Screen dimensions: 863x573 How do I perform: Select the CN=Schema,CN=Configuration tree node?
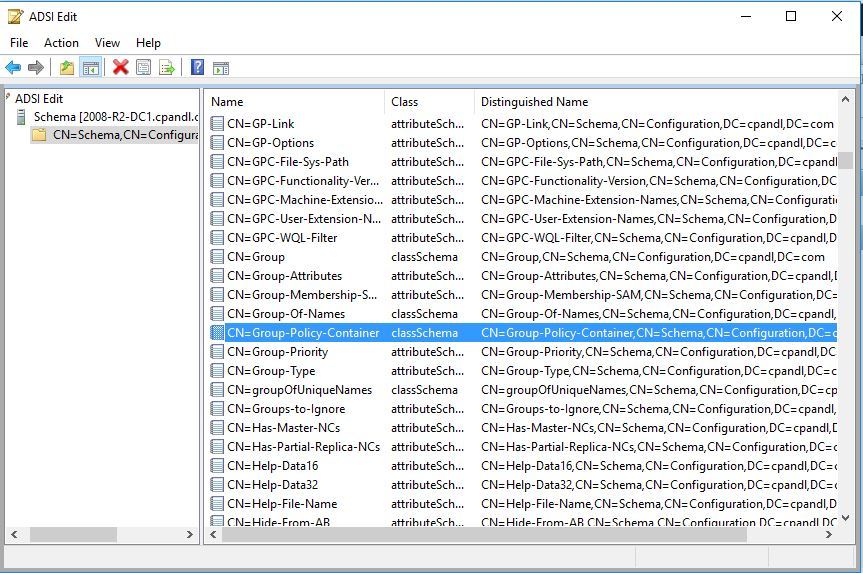[125, 135]
